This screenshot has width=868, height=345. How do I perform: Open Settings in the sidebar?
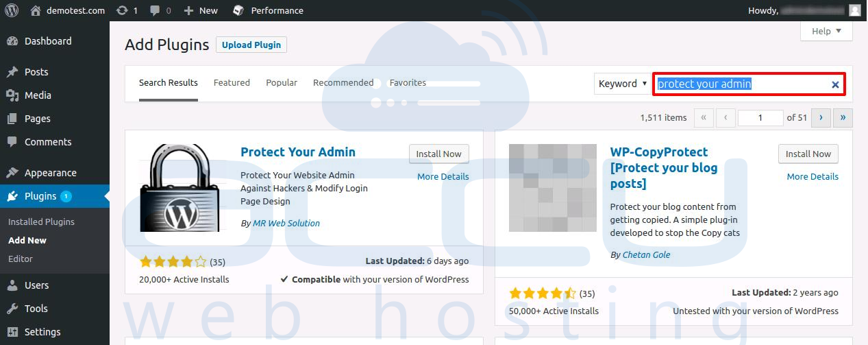[x=55, y=332]
